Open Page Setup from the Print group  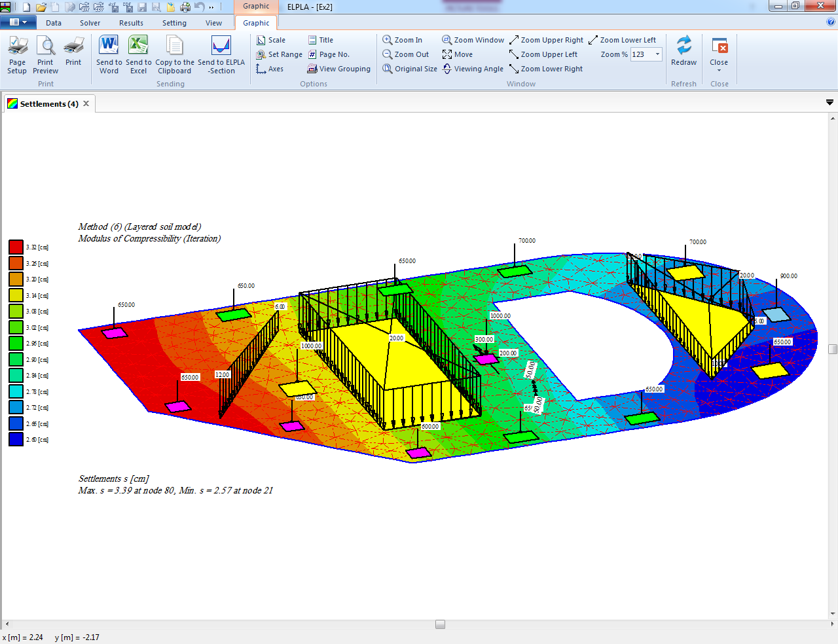click(x=17, y=54)
